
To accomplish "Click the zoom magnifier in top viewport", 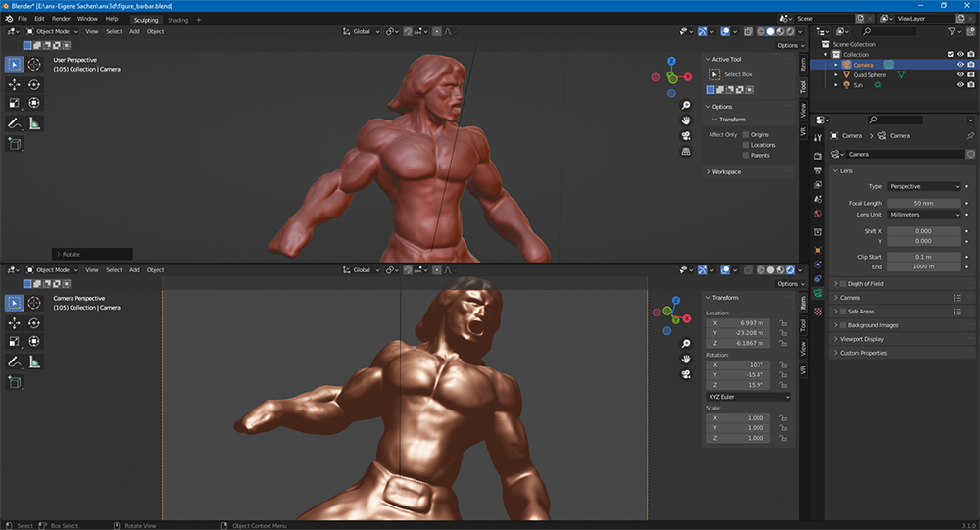I will pyautogui.click(x=687, y=105).
